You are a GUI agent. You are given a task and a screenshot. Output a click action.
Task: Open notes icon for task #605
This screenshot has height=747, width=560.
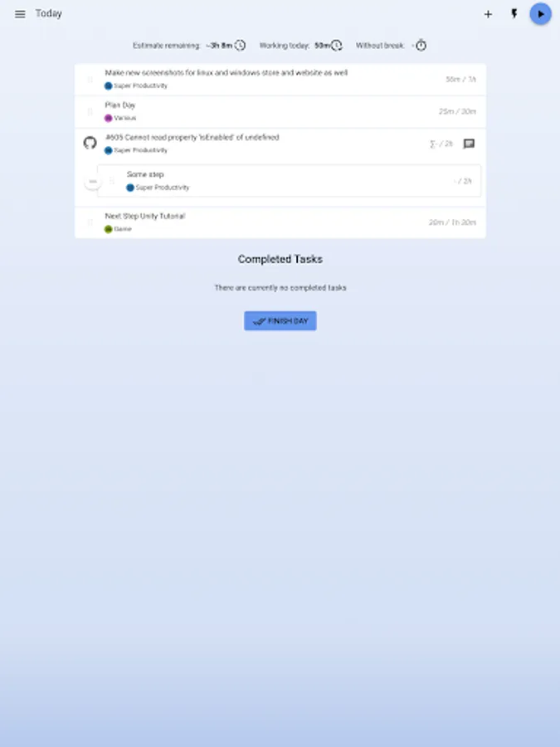[469, 144]
